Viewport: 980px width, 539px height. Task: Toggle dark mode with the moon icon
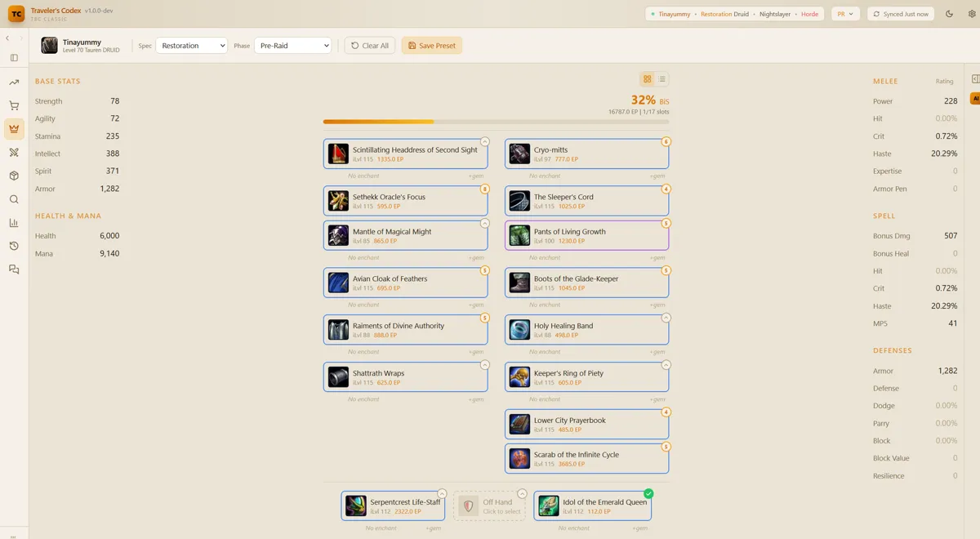point(948,13)
